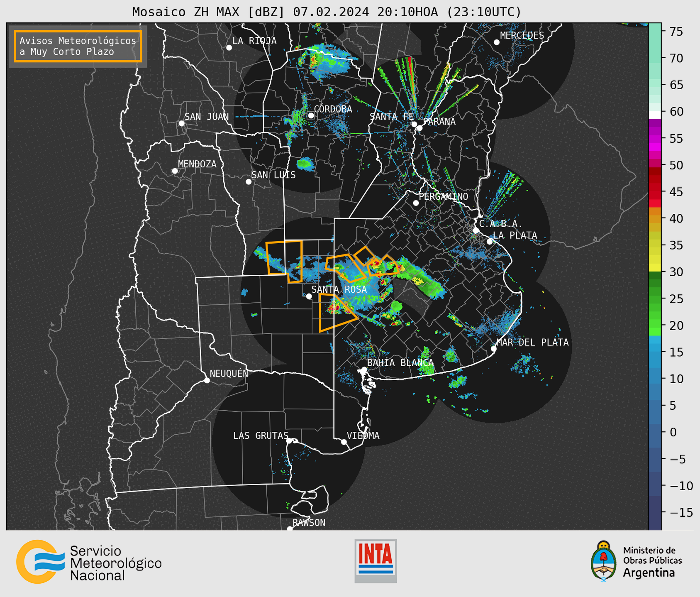Click the white marker dot for San Luis
700x597 pixels.
(x=249, y=182)
